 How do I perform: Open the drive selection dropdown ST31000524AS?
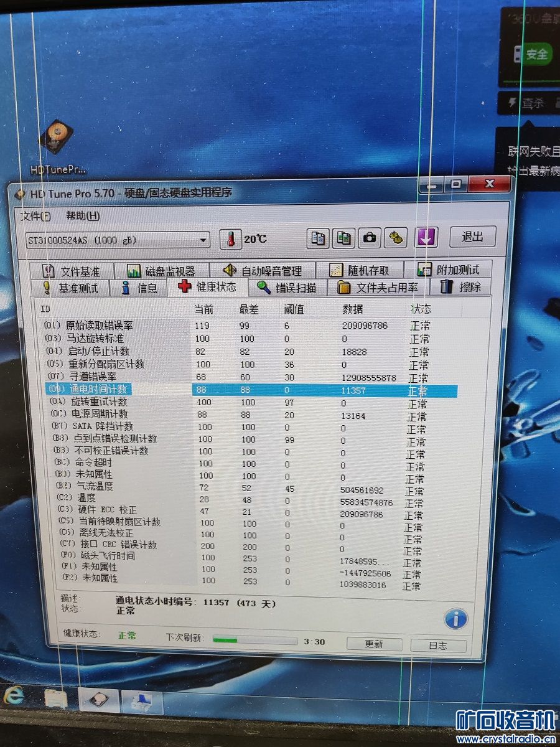(119, 240)
